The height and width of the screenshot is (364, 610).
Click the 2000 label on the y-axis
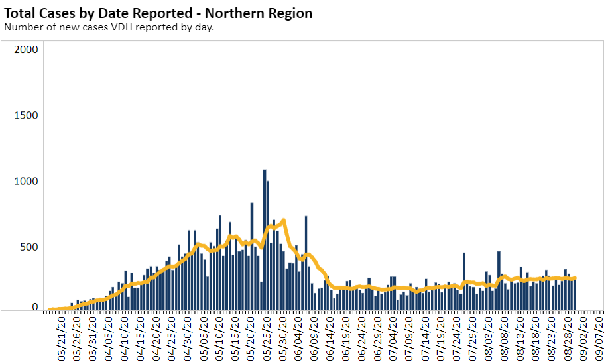pos(27,50)
